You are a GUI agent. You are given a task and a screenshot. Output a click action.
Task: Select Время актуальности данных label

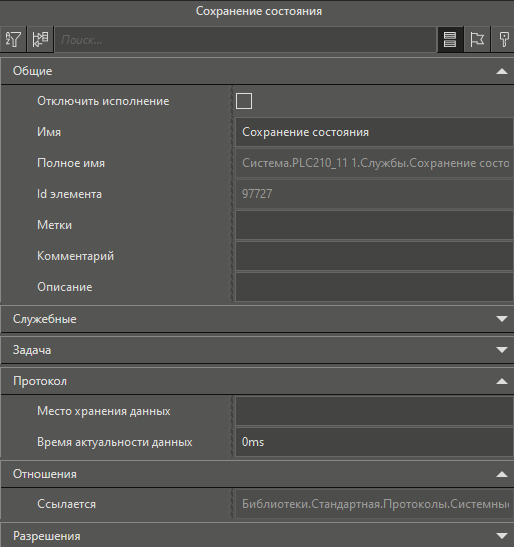[x=114, y=442]
